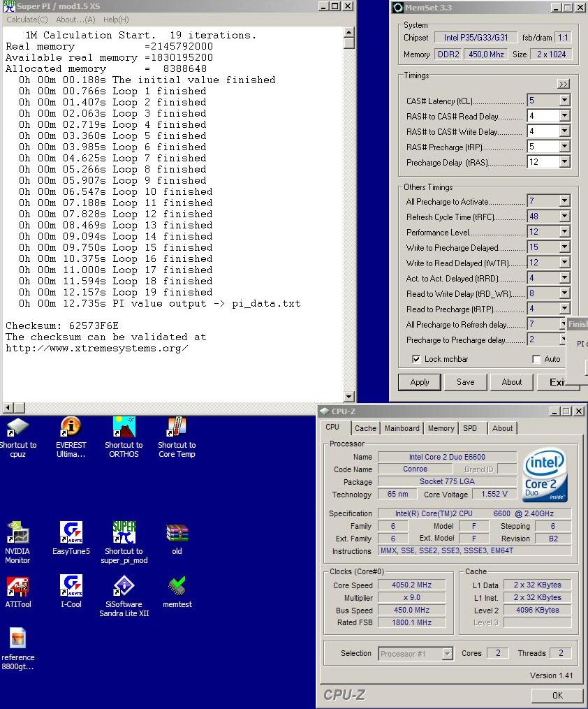Open RAS# to CAS# Read Delay dropdown

pos(564,116)
